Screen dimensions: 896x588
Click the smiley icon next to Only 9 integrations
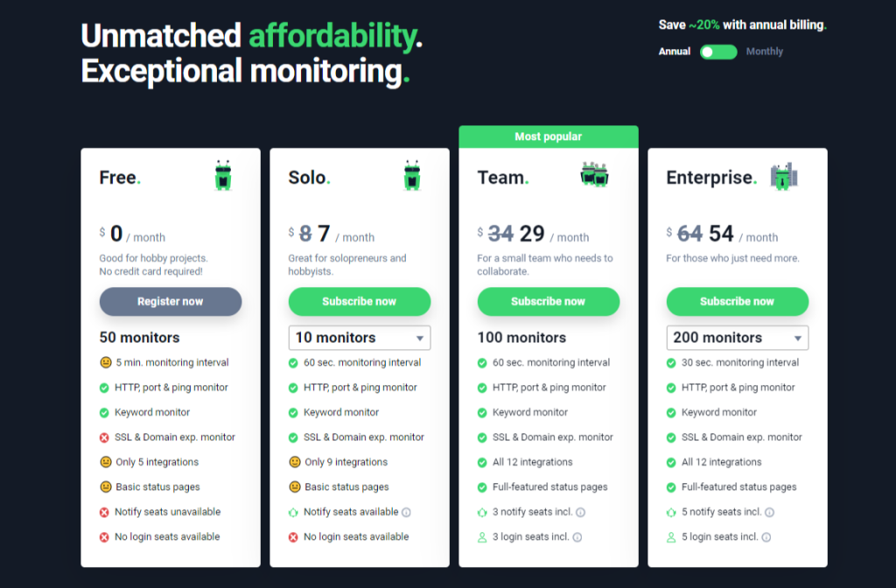click(294, 462)
